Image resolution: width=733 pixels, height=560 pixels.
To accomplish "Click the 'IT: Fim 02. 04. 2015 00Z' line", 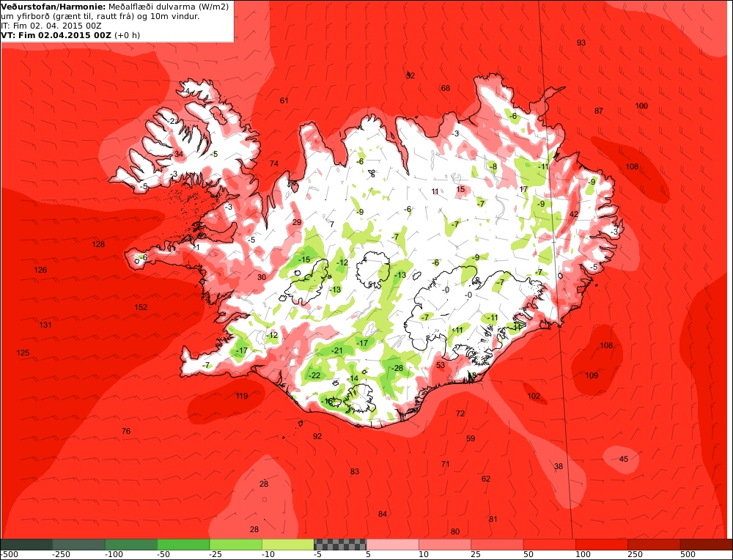I will (51, 26).
